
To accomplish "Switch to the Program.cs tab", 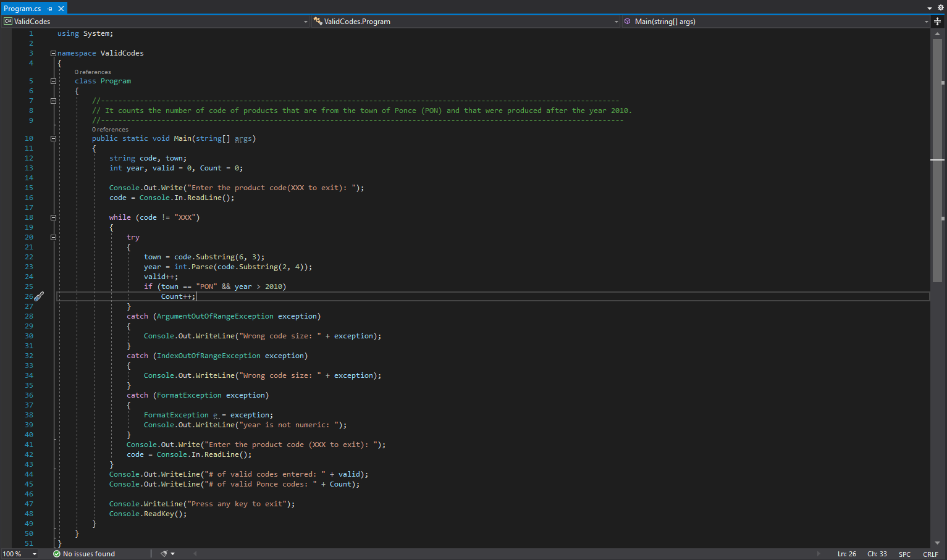I will tap(22, 8).
